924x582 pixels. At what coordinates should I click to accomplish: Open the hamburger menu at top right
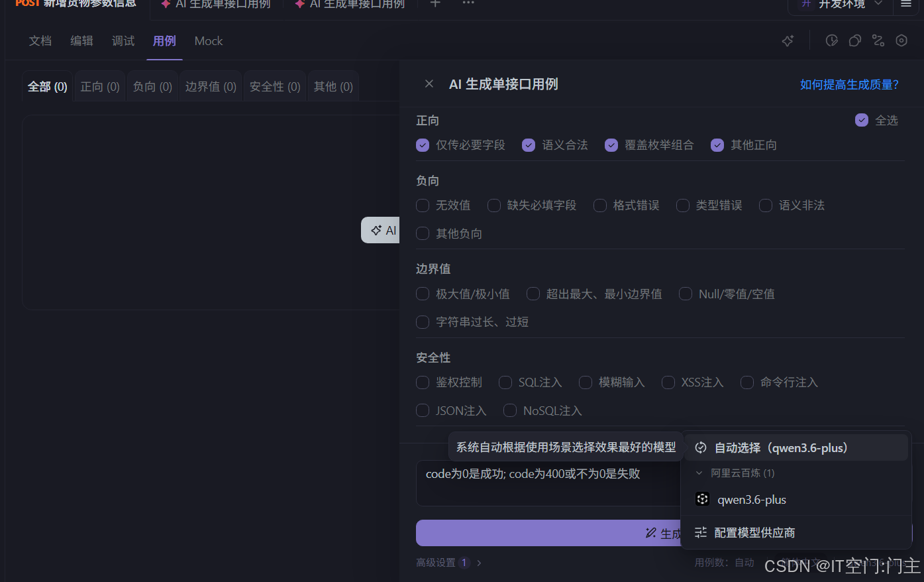[x=906, y=4]
